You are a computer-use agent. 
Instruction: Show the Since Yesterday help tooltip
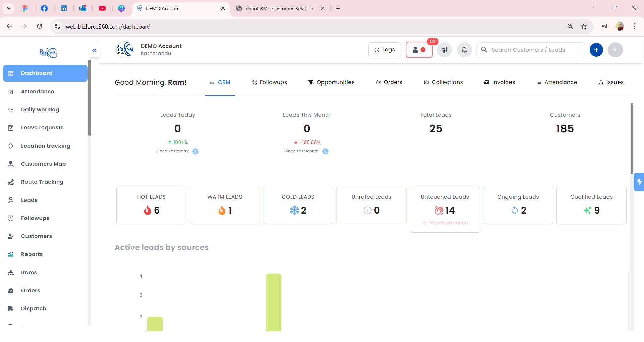pyautogui.click(x=195, y=151)
